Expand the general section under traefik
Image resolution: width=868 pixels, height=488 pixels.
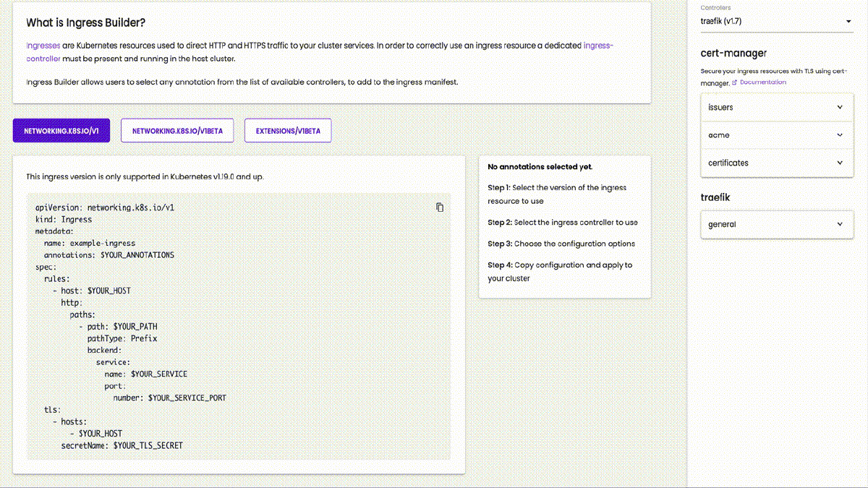776,224
